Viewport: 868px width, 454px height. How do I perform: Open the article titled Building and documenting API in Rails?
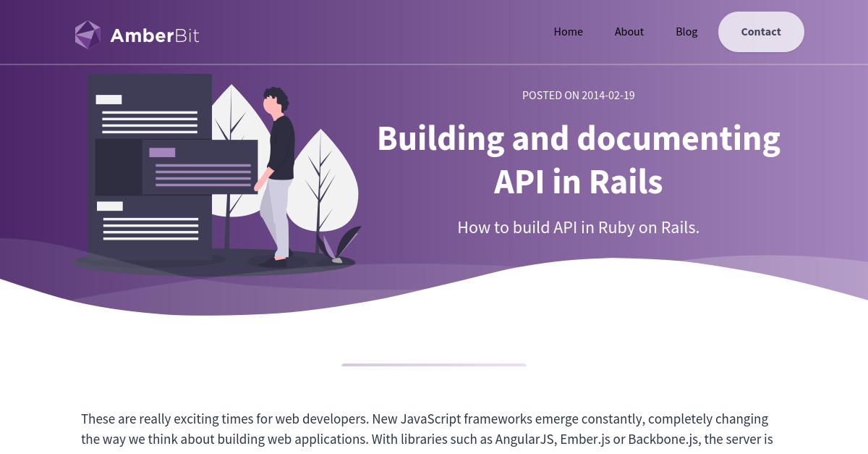tap(578, 159)
